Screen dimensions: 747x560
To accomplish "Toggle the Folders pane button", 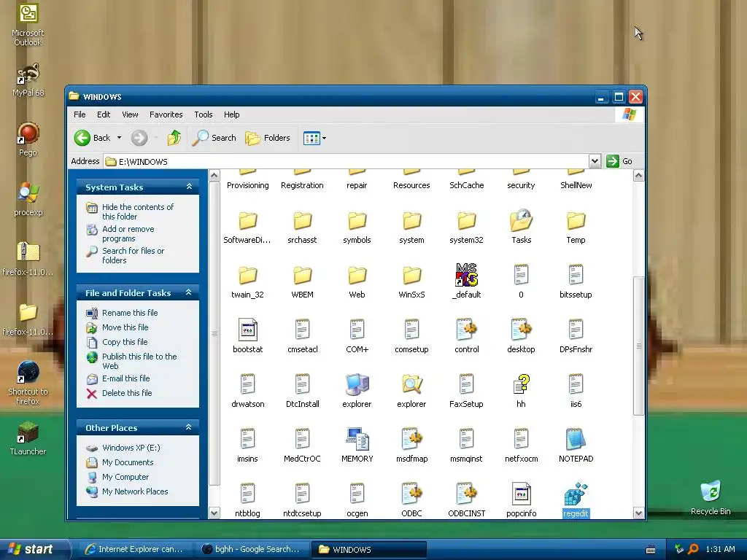I will tap(267, 138).
